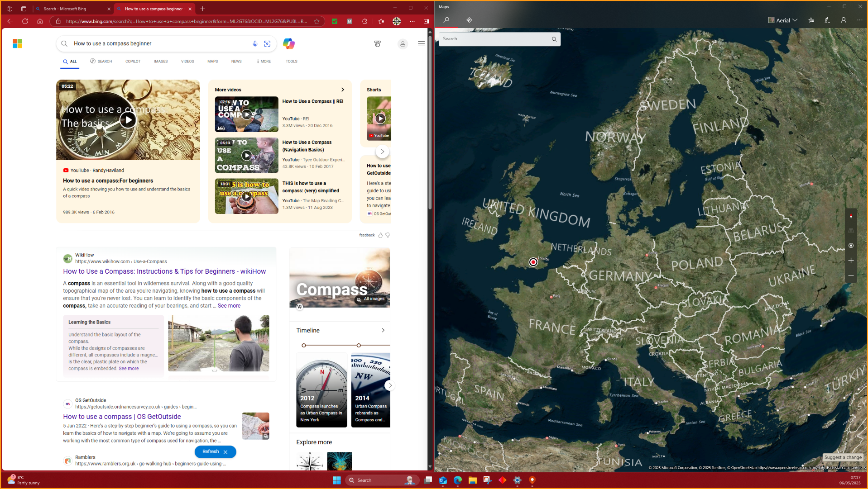Viewport: 868px width, 489px height.
Task: Open a new tab in Edge
Action: point(202,9)
